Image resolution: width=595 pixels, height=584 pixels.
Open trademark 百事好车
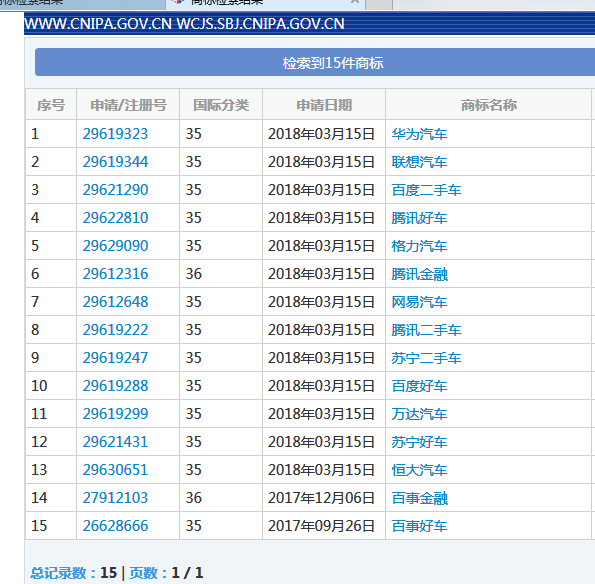pos(419,526)
